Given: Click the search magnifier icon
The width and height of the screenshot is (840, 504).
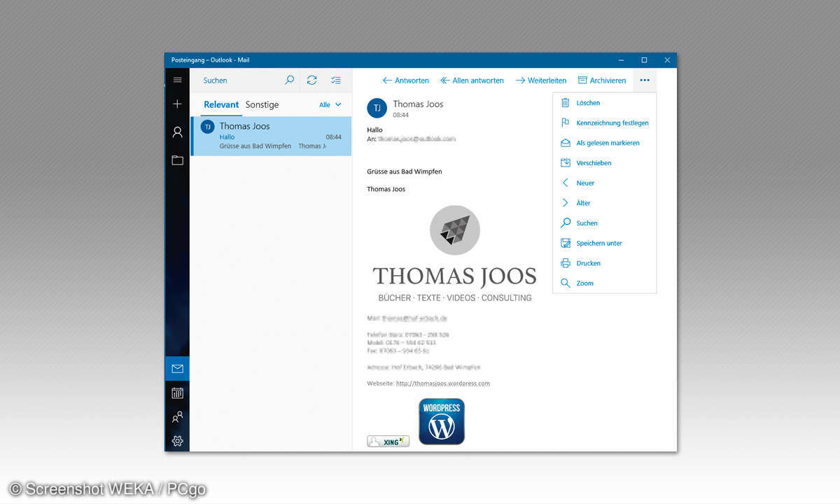Looking at the screenshot, I should 289,80.
